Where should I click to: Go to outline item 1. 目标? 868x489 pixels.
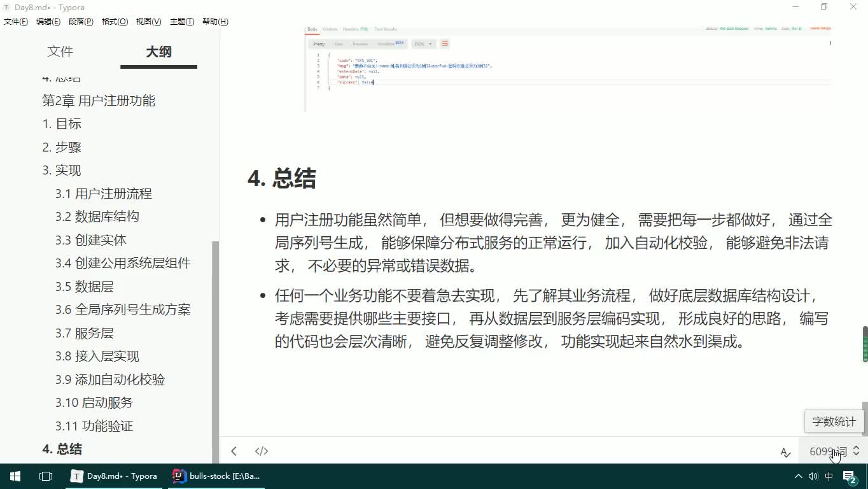(x=62, y=124)
